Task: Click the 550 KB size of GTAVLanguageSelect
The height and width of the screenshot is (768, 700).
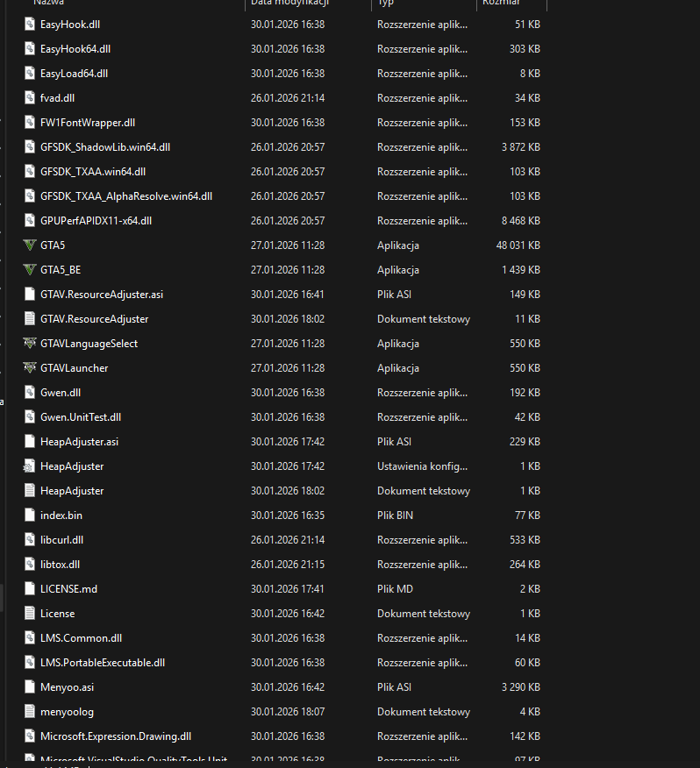Action: point(525,343)
